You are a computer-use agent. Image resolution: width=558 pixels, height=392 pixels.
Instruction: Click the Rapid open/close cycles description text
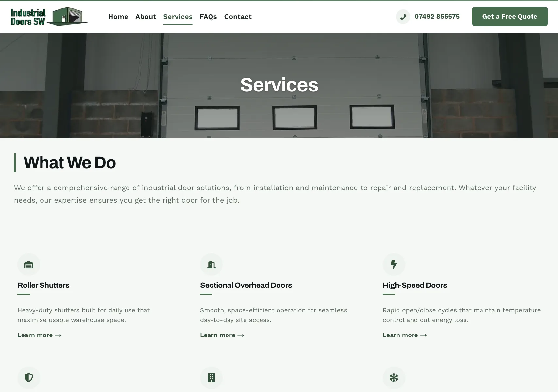coord(462,315)
